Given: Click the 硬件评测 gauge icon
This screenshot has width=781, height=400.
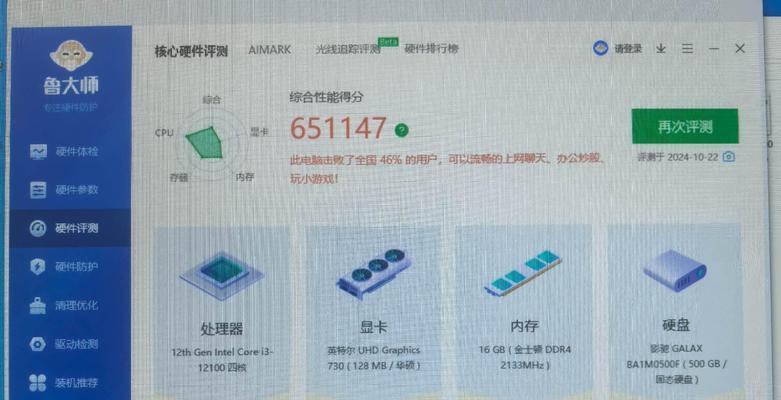Looking at the screenshot, I should pos(38,228).
